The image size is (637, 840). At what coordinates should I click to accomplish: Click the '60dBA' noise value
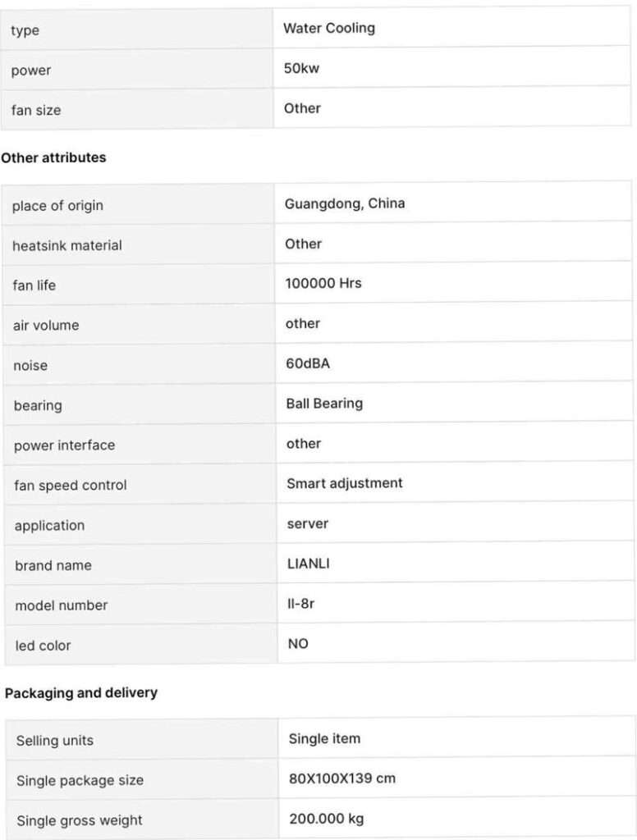point(308,363)
